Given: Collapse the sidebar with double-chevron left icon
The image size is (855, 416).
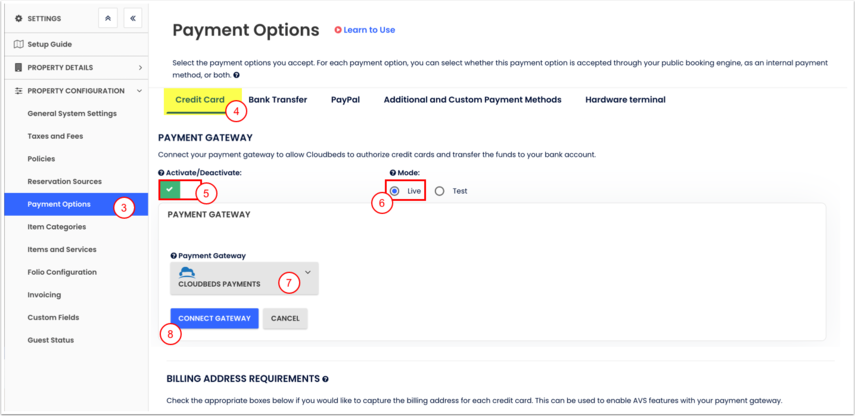Looking at the screenshot, I should (132, 18).
